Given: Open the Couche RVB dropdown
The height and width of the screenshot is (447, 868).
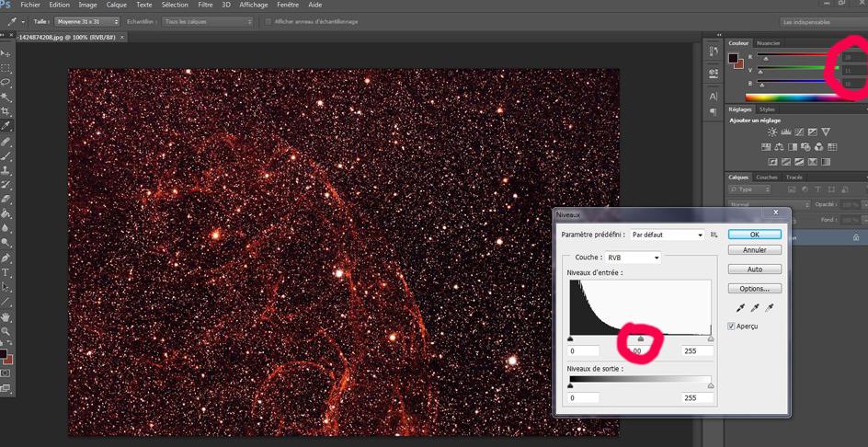Looking at the screenshot, I should 633,258.
